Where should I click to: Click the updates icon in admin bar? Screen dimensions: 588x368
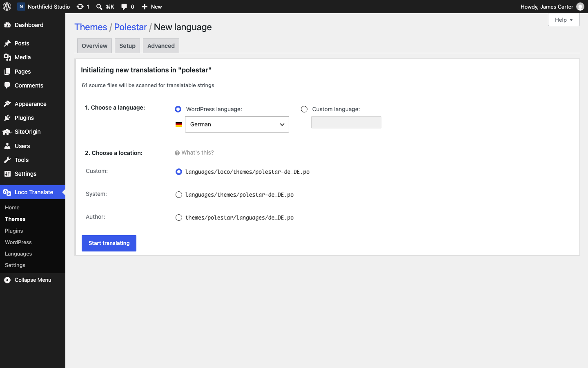(80, 7)
